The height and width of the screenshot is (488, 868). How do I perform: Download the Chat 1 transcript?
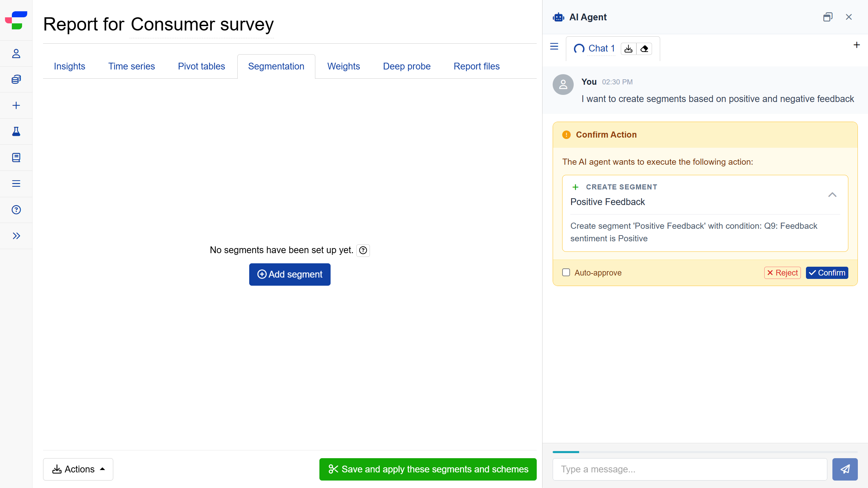[628, 49]
